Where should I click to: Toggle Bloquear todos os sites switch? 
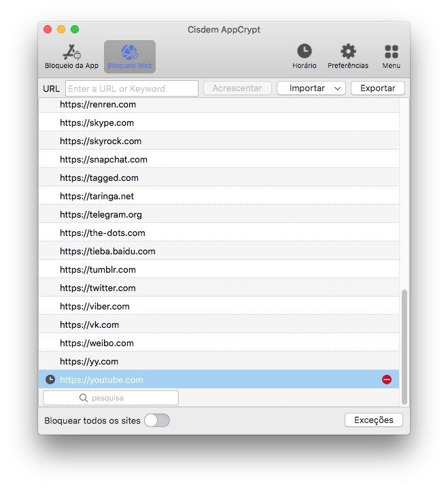click(157, 420)
